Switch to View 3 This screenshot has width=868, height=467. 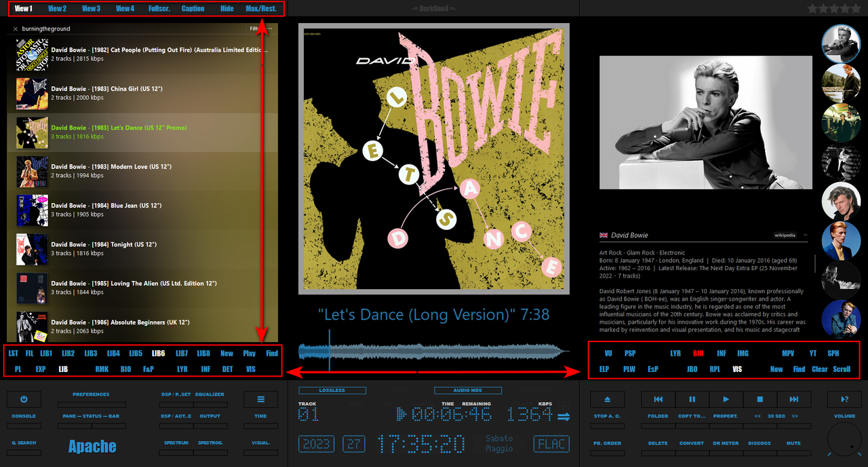pyautogui.click(x=91, y=9)
